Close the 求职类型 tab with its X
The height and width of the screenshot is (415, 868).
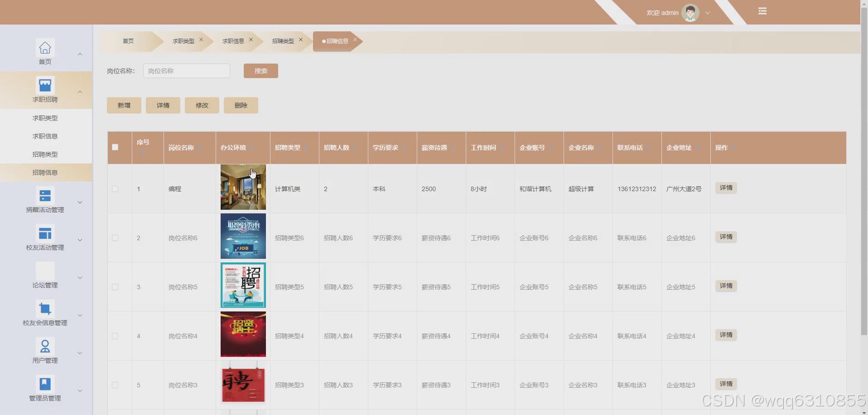coord(201,39)
